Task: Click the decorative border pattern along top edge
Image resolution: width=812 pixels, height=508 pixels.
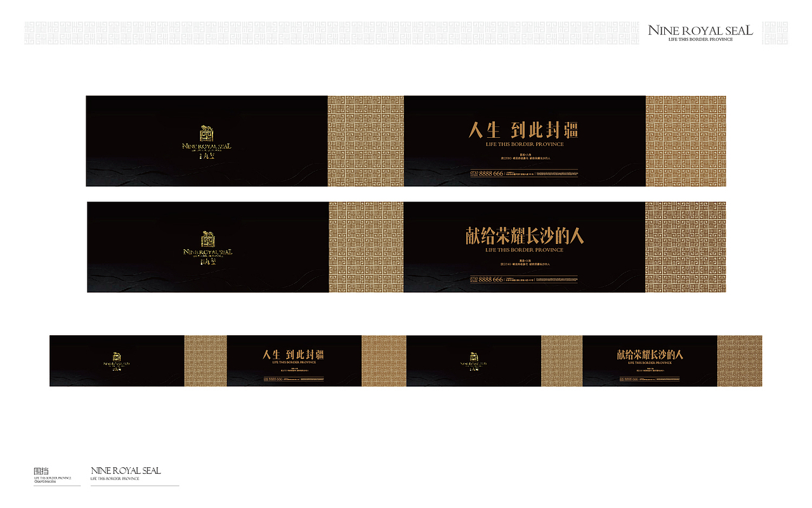Action: pos(190,32)
